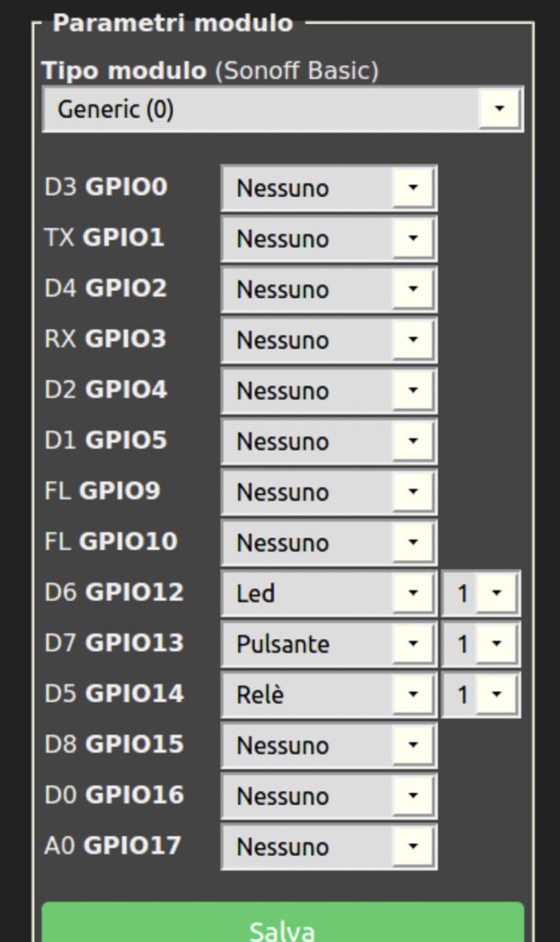Change the D5 GPIO14 Relè dropdown
Image resolution: width=560 pixels, height=942 pixels.
328,695
